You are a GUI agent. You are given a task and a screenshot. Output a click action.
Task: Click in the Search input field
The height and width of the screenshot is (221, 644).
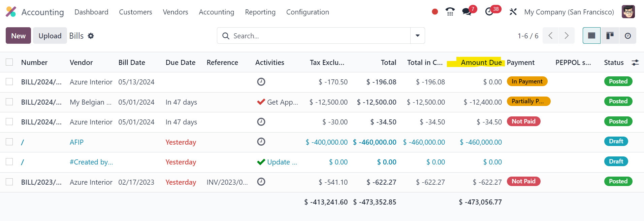pos(320,36)
